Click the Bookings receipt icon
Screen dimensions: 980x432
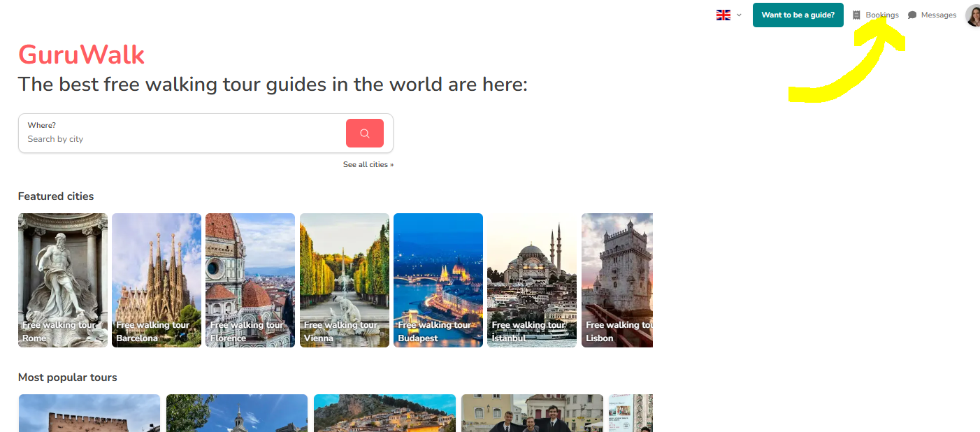[856, 15]
